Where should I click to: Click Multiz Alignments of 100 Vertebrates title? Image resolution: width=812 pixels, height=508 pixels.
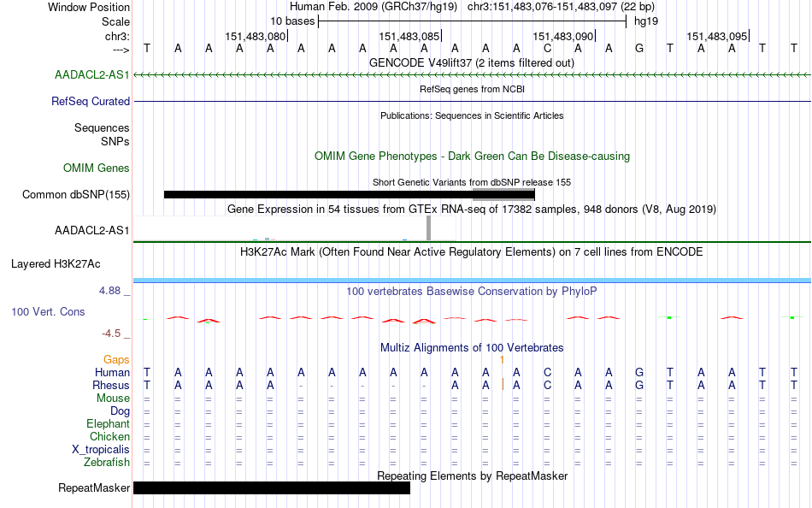(472, 348)
